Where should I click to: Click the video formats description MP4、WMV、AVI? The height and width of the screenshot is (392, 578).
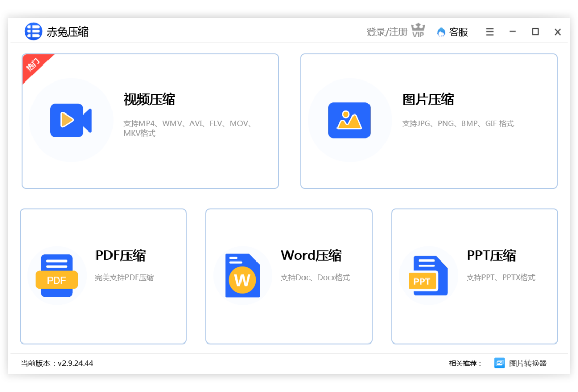coord(188,128)
